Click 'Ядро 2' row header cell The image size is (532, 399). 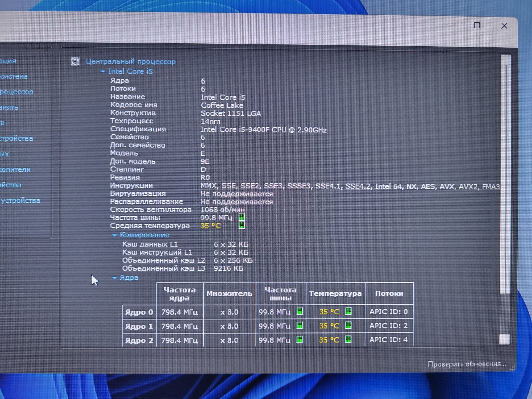[139, 340]
